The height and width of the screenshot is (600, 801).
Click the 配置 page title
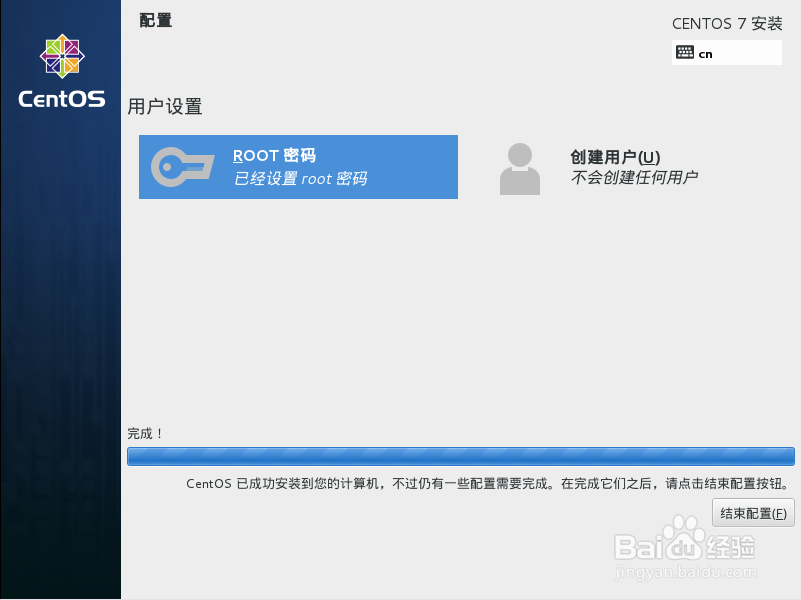pos(156,20)
